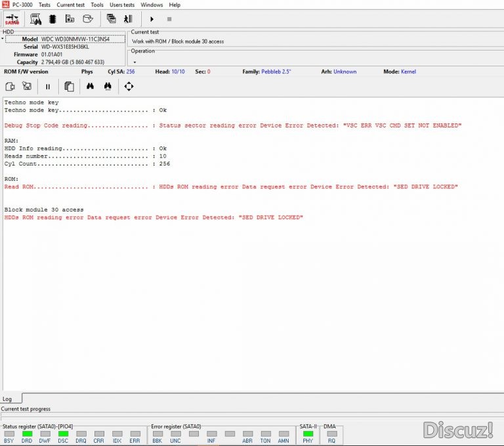Open the Users tests menu
The height and width of the screenshot is (446, 504).
coord(122,5)
